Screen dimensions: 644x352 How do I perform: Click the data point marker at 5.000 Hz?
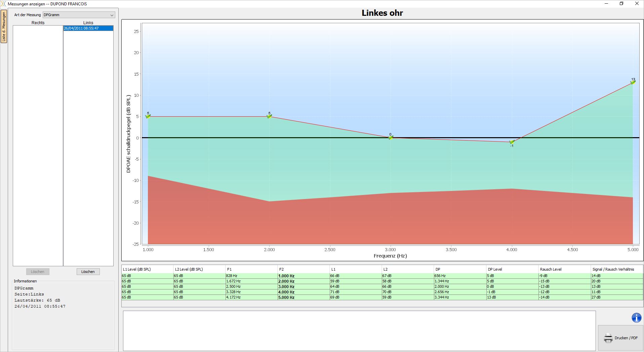point(633,82)
